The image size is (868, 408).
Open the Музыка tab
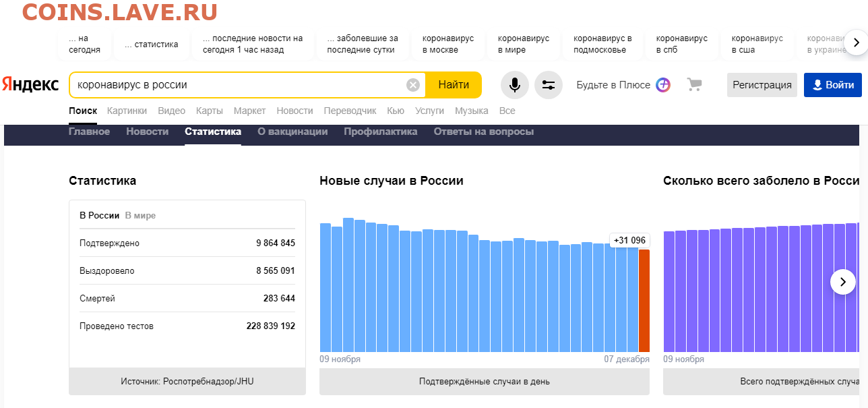pos(472,111)
